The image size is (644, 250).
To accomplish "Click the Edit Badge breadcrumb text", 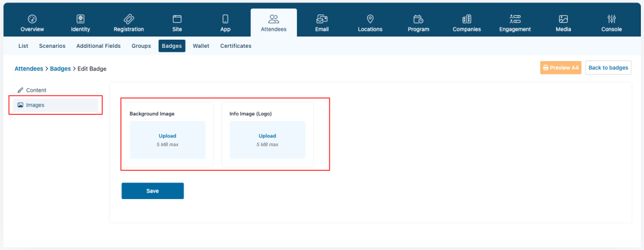I will pyautogui.click(x=92, y=69).
